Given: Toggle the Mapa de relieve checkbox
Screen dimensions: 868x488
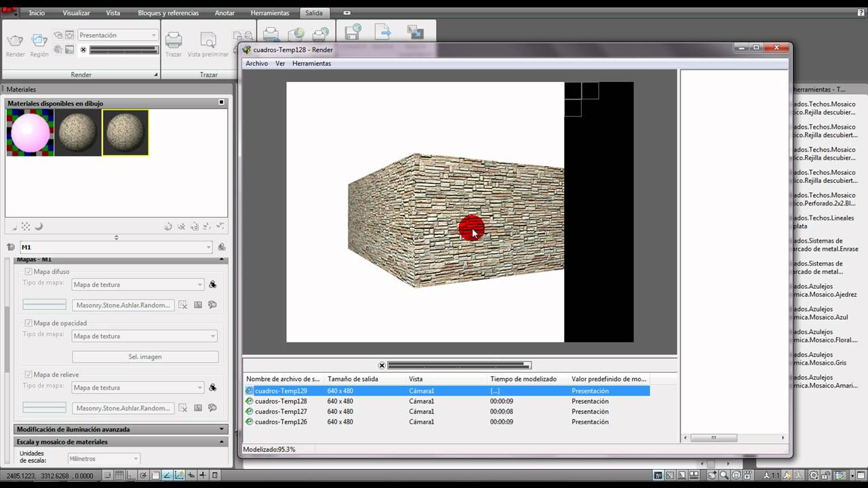Looking at the screenshot, I should 28,375.
